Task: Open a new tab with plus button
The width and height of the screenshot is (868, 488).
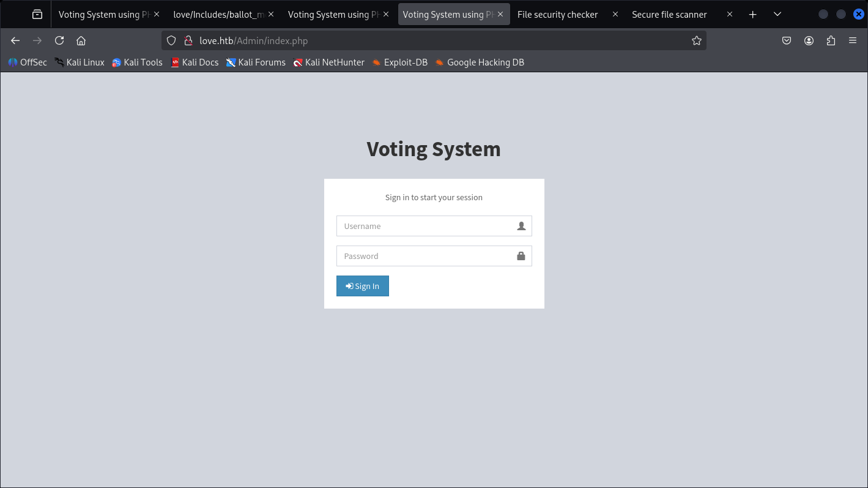Action: [x=753, y=14]
